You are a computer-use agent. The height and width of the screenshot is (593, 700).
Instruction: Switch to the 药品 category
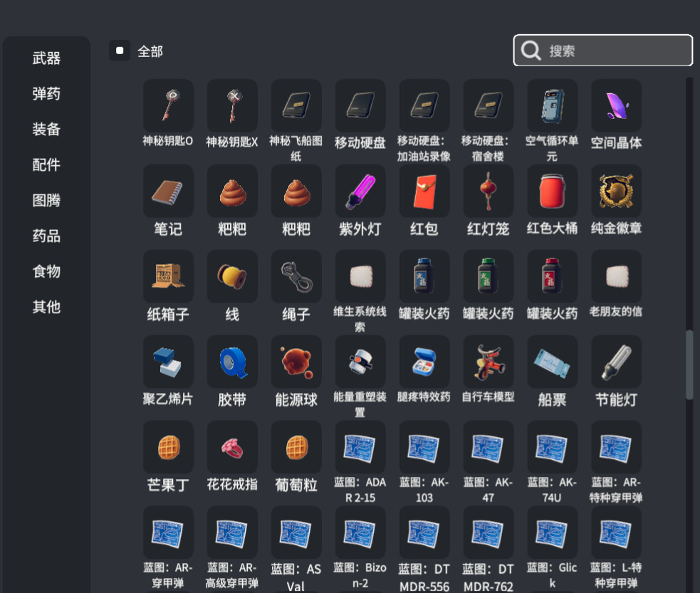pos(46,236)
